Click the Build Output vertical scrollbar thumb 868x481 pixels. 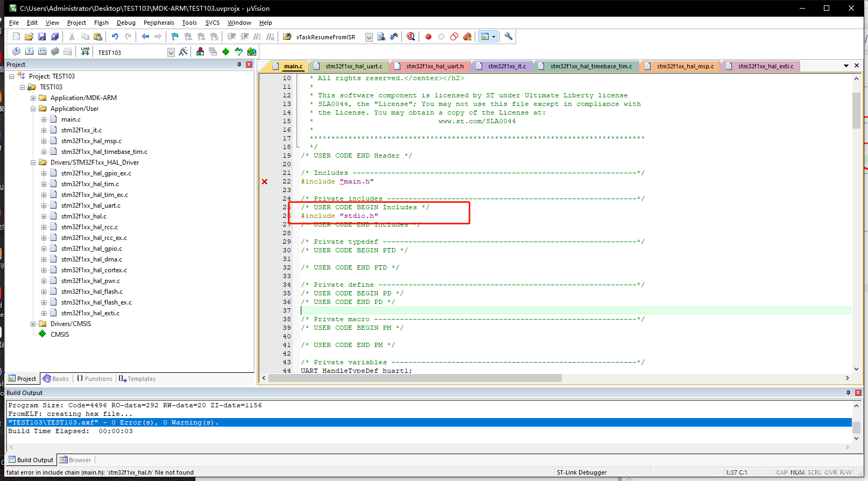[x=856, y=427]
